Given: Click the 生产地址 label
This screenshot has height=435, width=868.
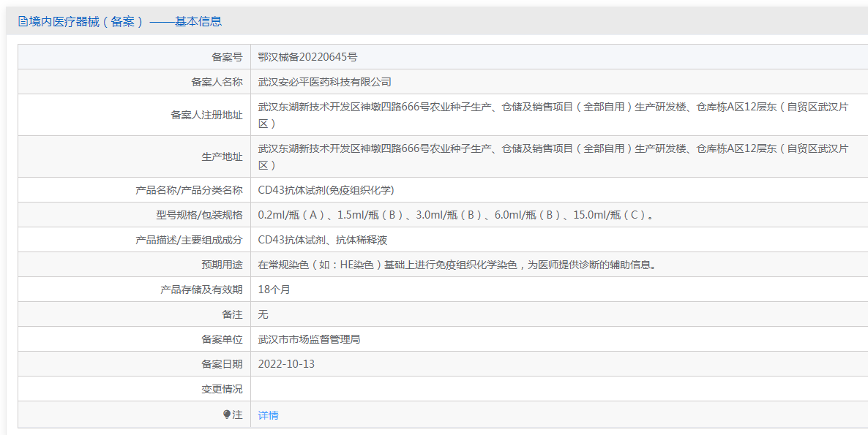Looking at the screenshot, I should click(x=222, y=156).
